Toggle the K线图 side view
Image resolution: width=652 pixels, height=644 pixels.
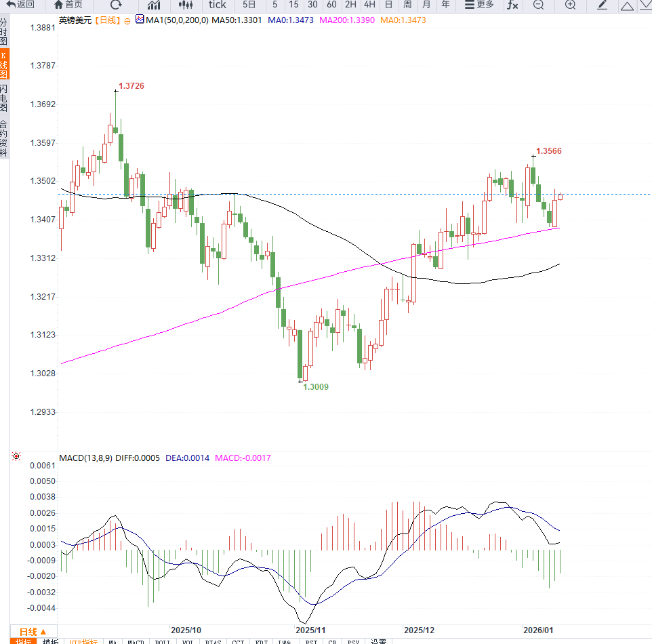4,65
